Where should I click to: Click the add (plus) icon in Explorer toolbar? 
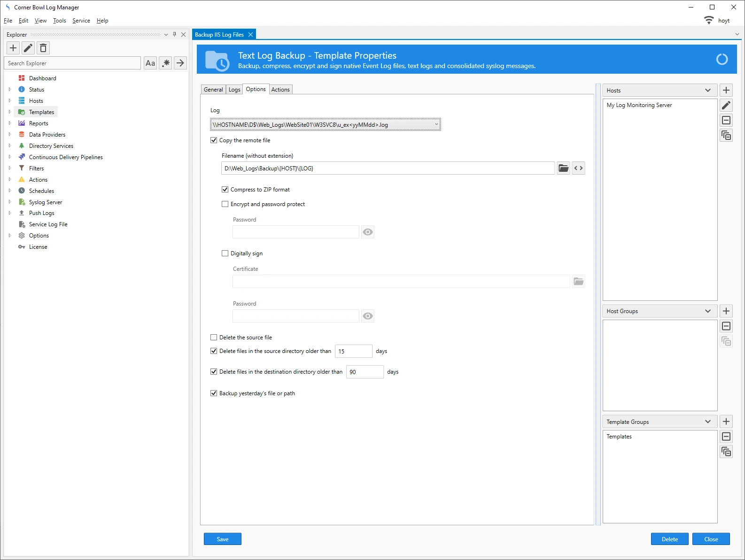click(x=13, y=48)
